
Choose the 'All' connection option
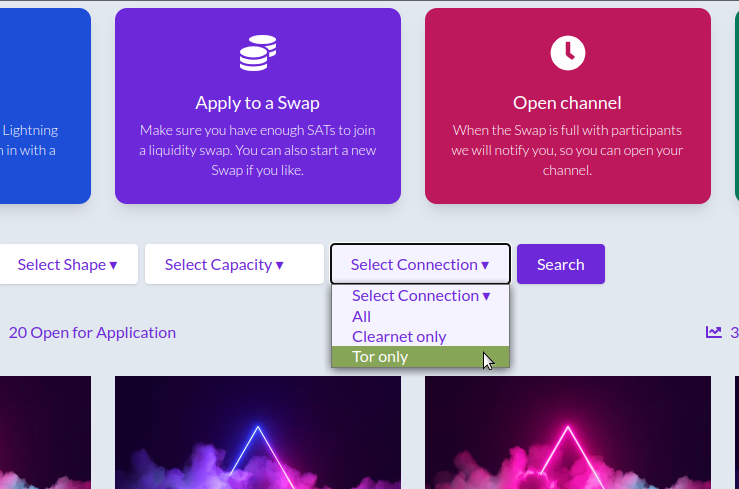point(420,317)
